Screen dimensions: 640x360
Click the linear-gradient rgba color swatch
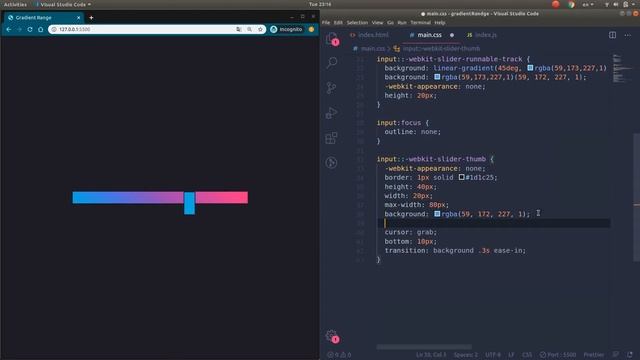(530, 68)
